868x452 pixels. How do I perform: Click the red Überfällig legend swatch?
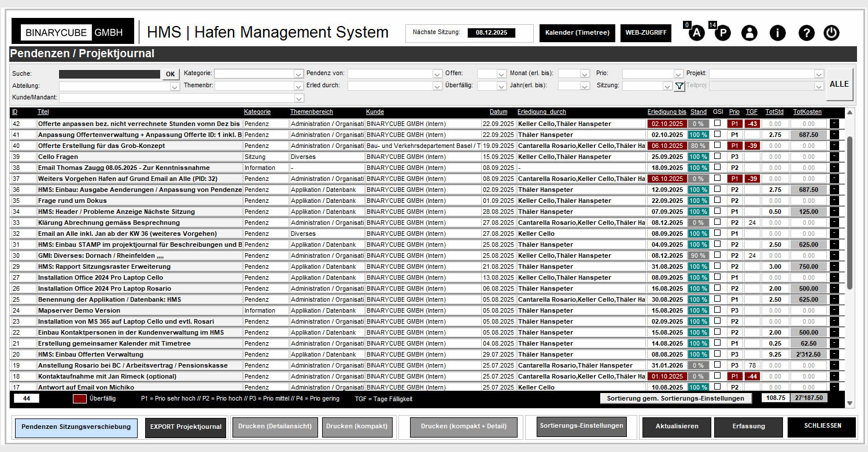point(79,398)
